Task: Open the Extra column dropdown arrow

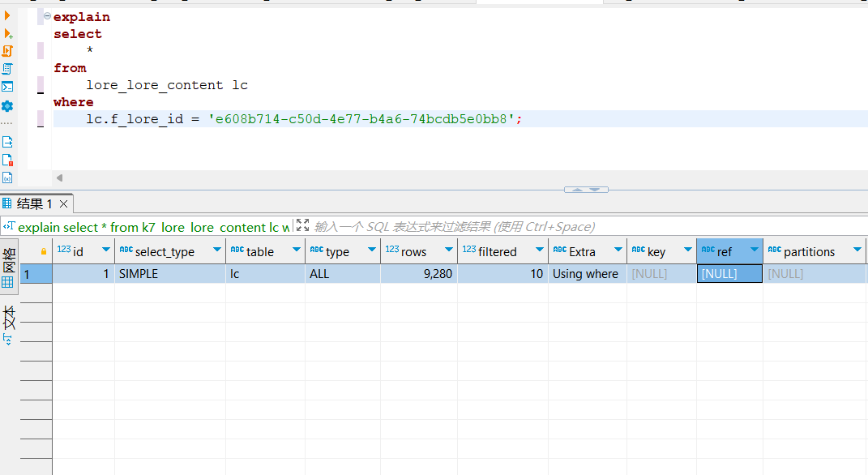Action: coord(618,250)
